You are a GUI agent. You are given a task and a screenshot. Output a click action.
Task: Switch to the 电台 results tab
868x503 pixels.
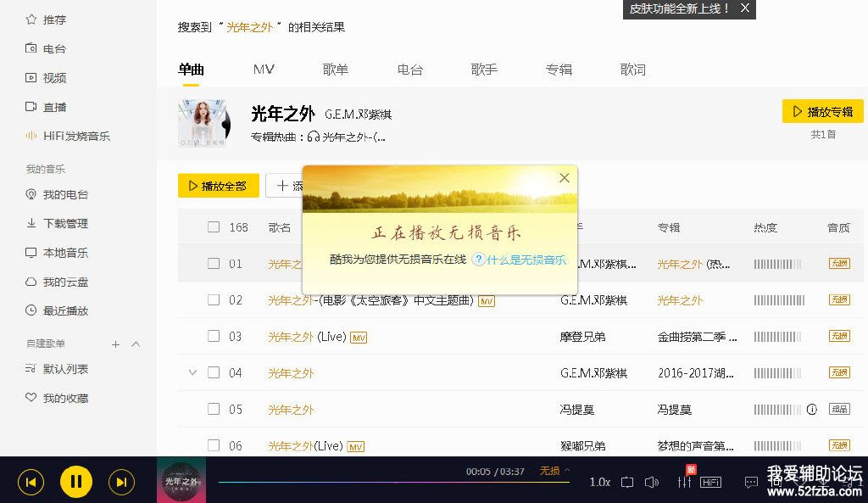410,70
